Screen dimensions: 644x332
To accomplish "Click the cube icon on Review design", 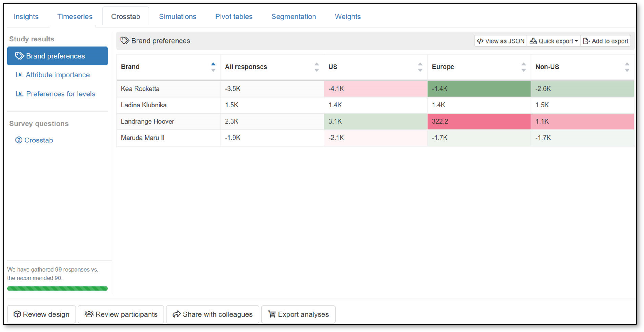I will tap(17, 314).
